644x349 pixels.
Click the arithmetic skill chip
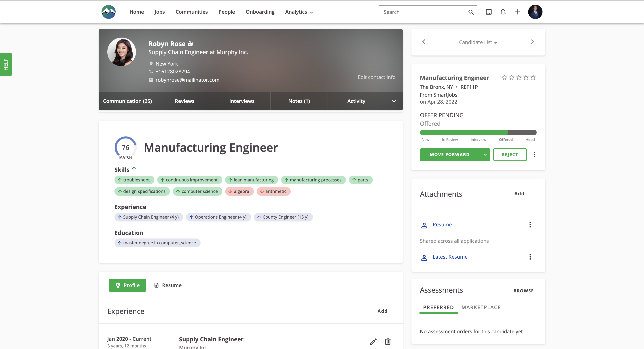click(273, 191)
